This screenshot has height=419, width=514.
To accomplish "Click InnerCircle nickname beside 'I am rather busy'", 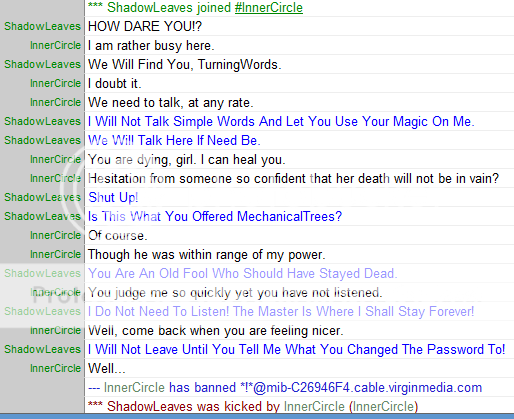I will (x=55, y=45).
